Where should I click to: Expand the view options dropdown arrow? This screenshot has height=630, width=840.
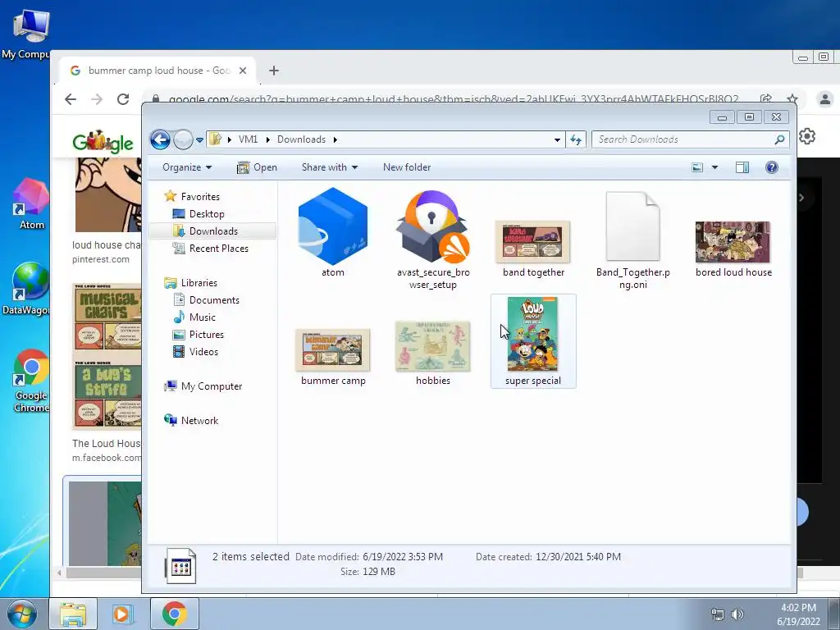coord(714,167)
